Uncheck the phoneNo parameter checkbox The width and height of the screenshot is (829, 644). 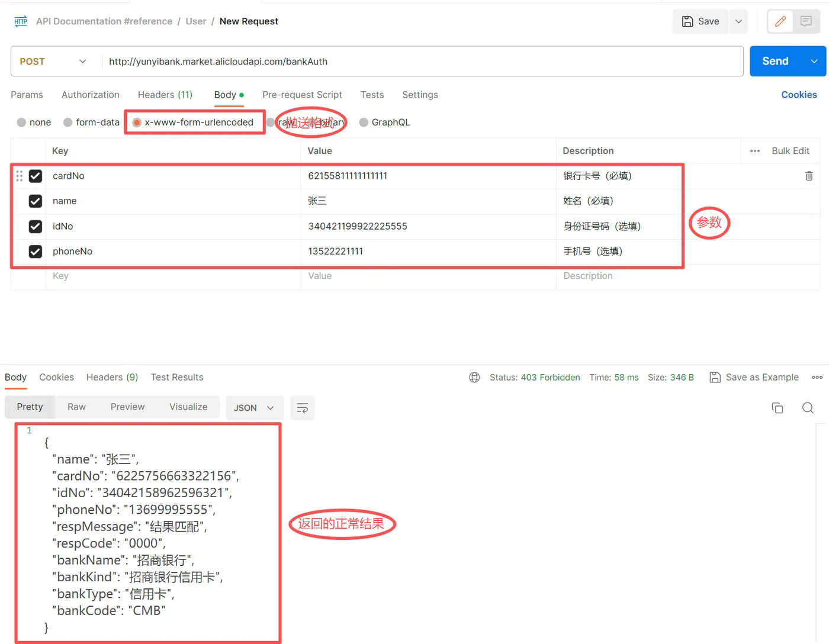[x=36, y=252]
